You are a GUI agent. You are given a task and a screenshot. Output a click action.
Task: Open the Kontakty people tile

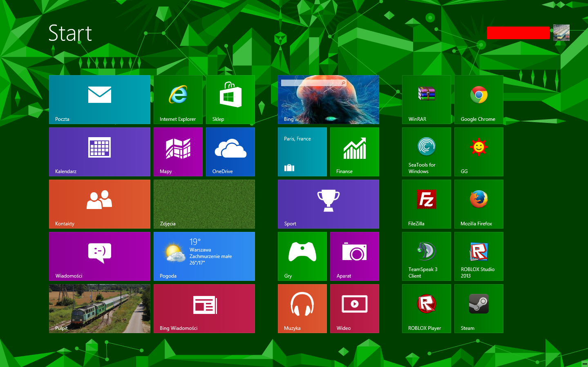pos(100,204)
